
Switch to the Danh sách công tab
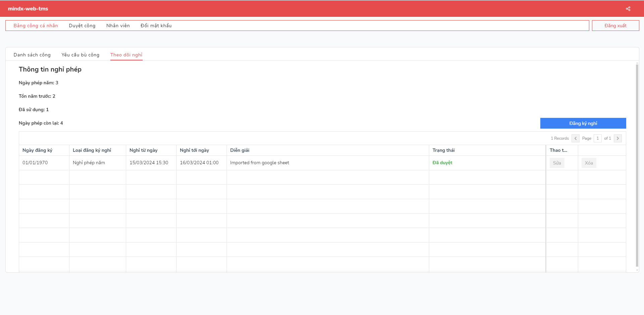(x=32, y=55)
